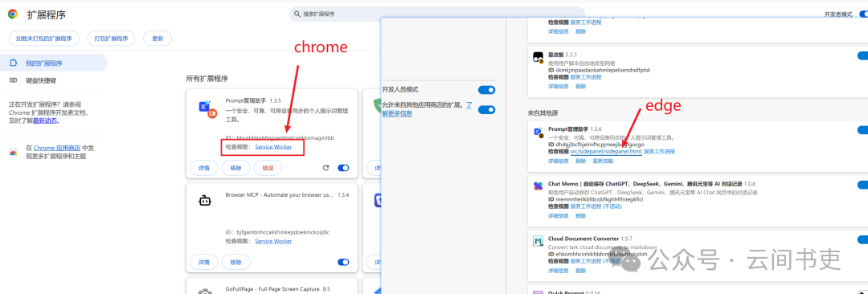Open 详细信息 for 篡改猴

[x=559, y=87]
